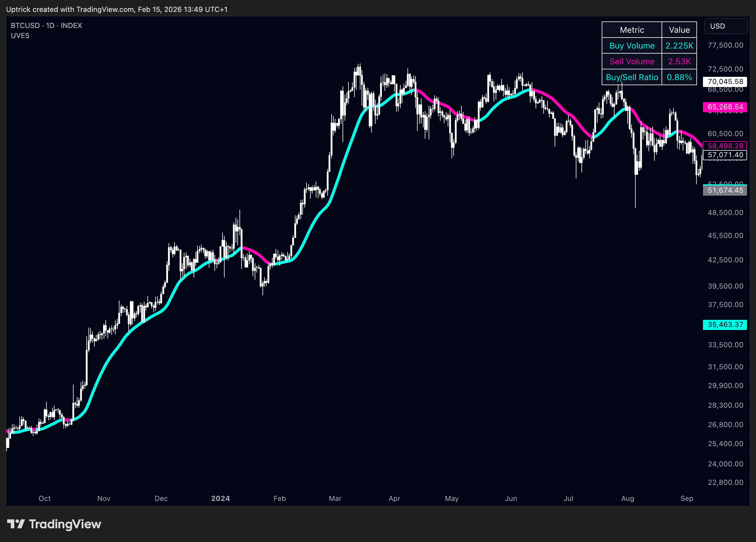Click the 2024 label on time axis
This screenshot has width=756, height=542.
[220, 498]
